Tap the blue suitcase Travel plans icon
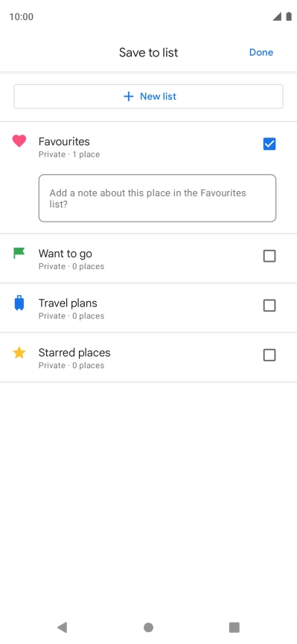This screenshot has width=297, height=644. pos(19,303)
